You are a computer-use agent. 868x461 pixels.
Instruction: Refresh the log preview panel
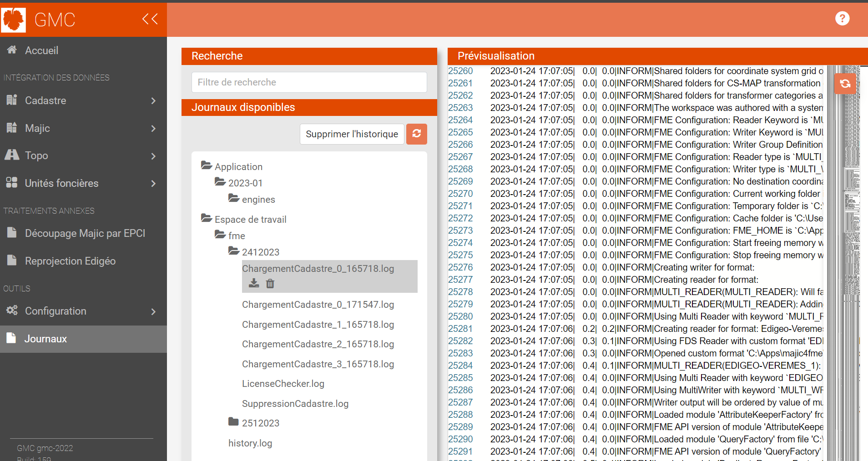click(x=845, y=84)
